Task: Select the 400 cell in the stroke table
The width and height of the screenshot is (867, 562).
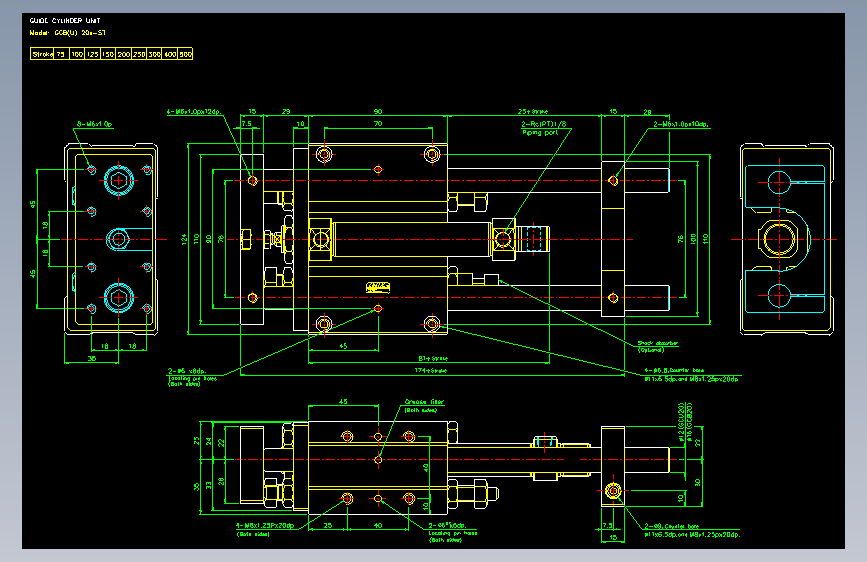Action: pyautogui.click(x=170, y=54)
